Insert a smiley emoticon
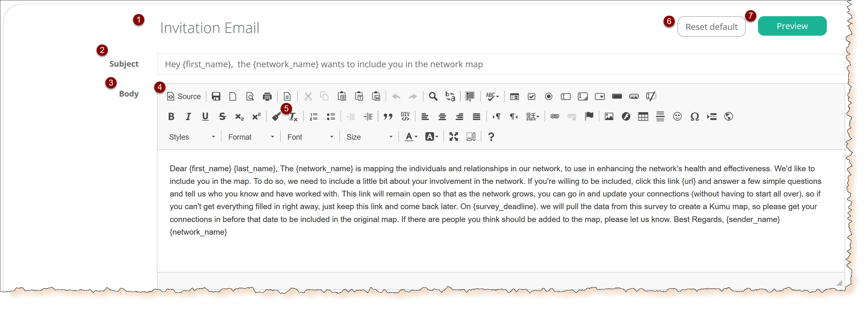The height and width of the screenshot is (309, 868). (677, 117)
